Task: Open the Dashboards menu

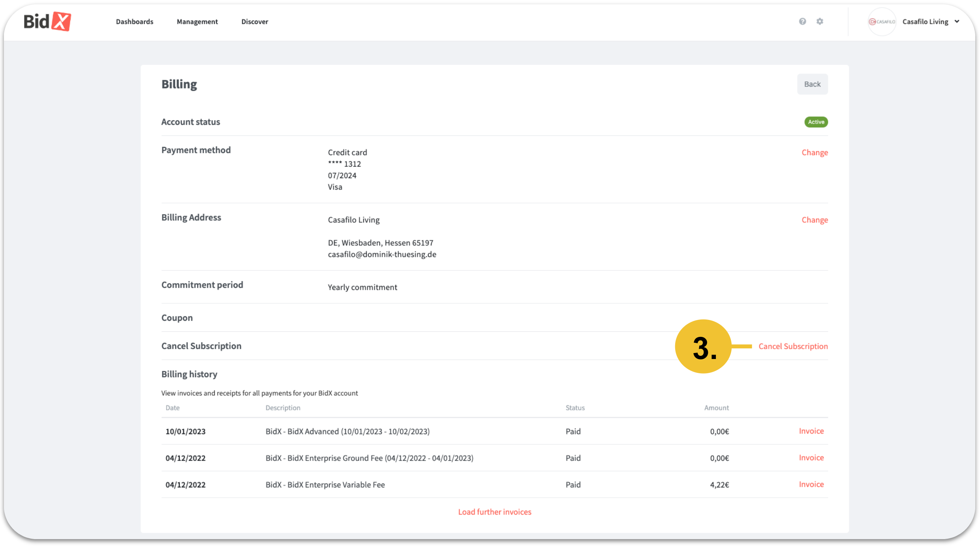Action: (135, 22)
